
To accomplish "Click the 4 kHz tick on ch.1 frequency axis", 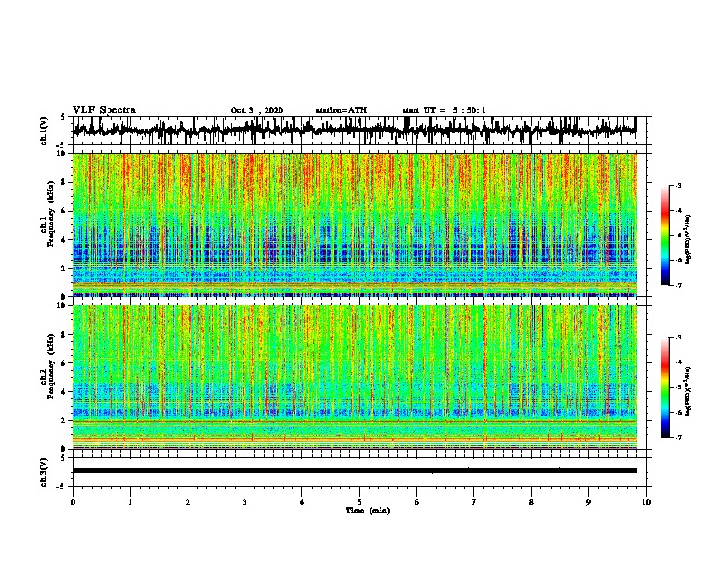I will [x=64, y=240].
